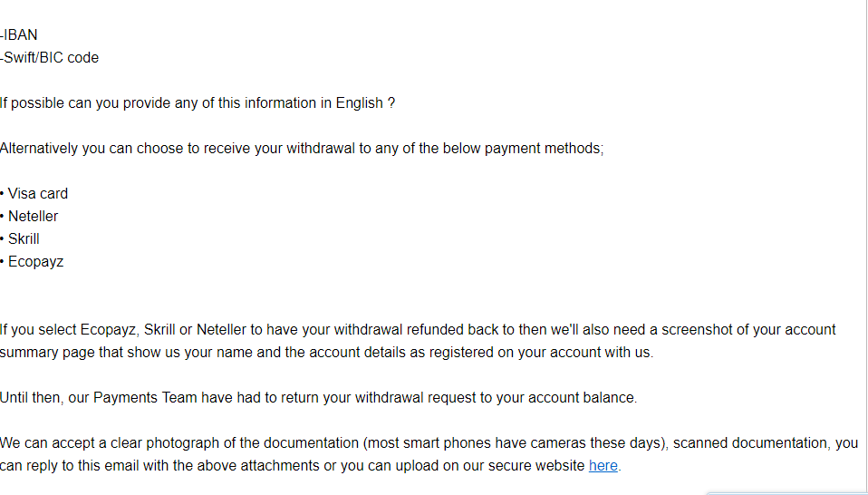Click the 'information in English' sentence
Image resolution: width=868 pixels, height=495 pixels.
click(198, 103)
